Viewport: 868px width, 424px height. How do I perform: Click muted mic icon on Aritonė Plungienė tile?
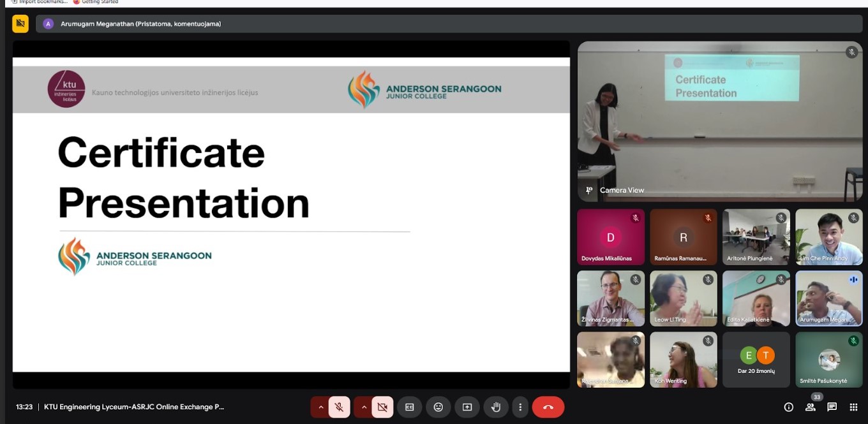[x=781, y=218]
